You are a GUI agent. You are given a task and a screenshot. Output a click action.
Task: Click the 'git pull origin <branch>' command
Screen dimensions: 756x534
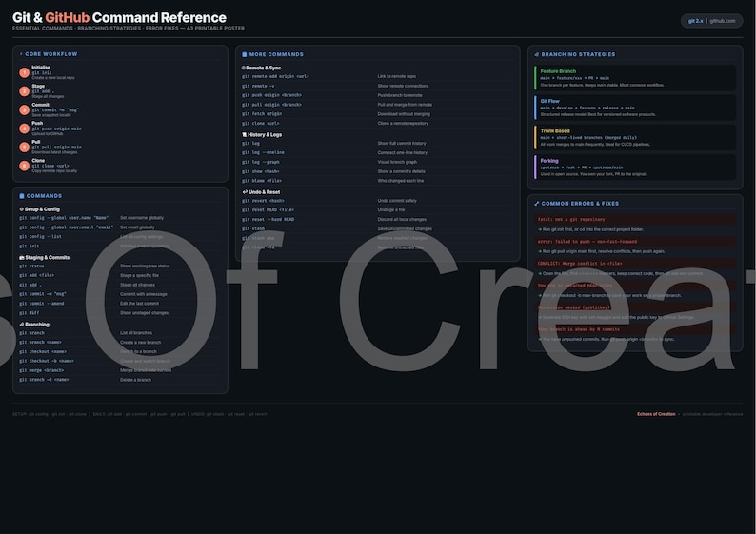tap(271, 105)
